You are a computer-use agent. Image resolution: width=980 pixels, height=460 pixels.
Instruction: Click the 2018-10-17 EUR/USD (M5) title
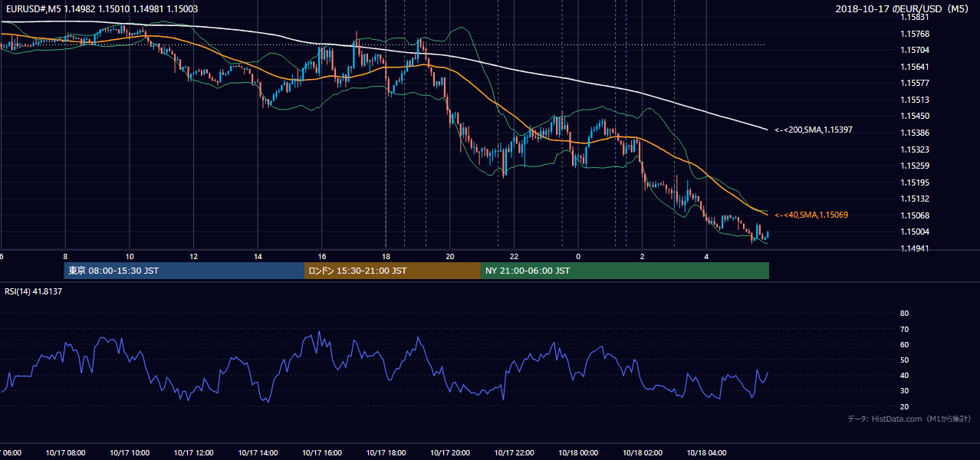point(903,8)
